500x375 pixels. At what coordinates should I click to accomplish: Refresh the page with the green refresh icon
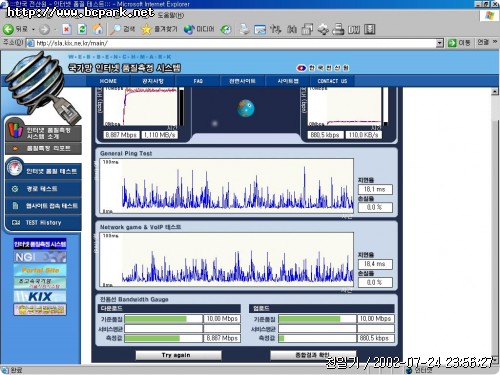82,29
